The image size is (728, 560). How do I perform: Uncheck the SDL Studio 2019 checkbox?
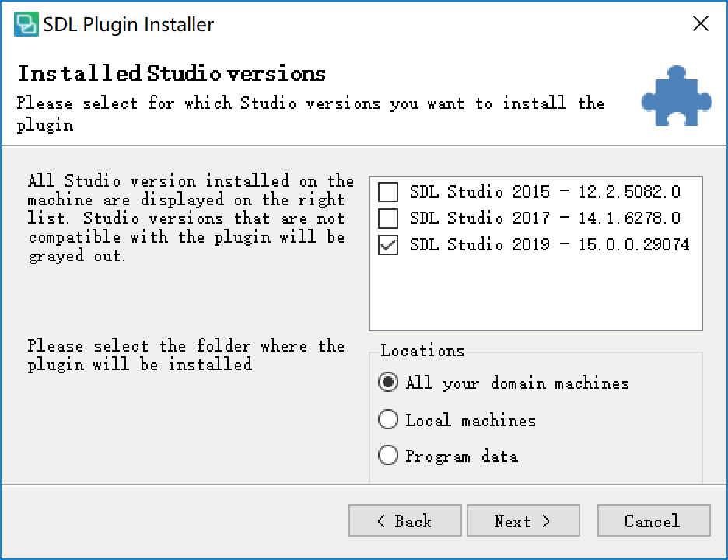coord(388,245)
